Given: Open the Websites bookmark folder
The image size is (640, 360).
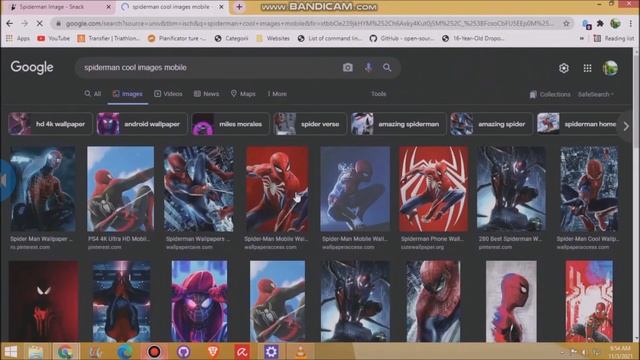Looking at the screenshot, I should pyautogui.click(x=273, y=38).
